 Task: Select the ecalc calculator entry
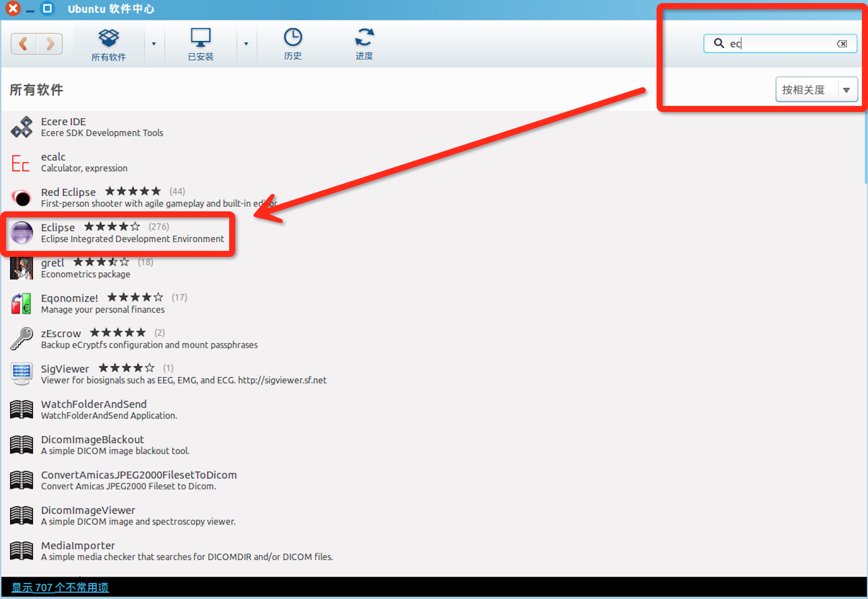[84, 162]
